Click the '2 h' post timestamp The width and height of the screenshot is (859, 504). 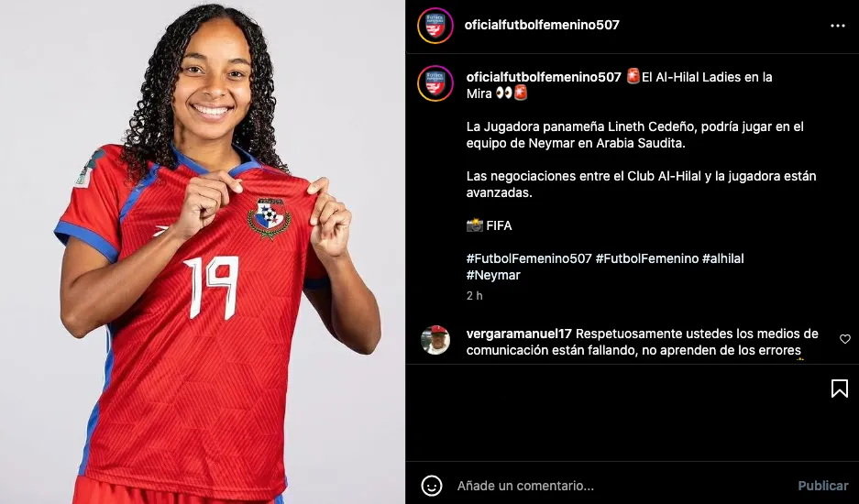click(x=475, y=296)
